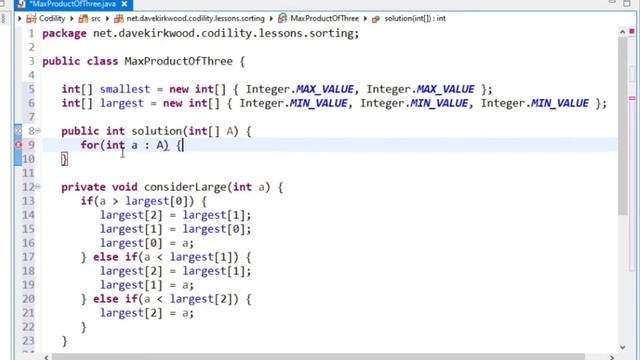Click the package icon in breadcrumb
The image size is (640, 360).
pyautogui.click(x=119, y=18)
